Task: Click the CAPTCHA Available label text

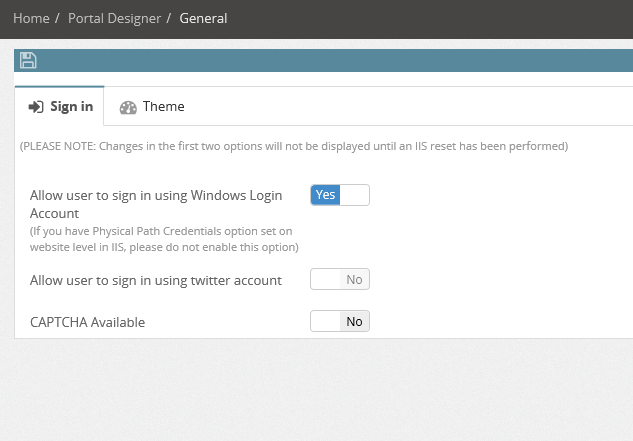Action: [88, 322]
